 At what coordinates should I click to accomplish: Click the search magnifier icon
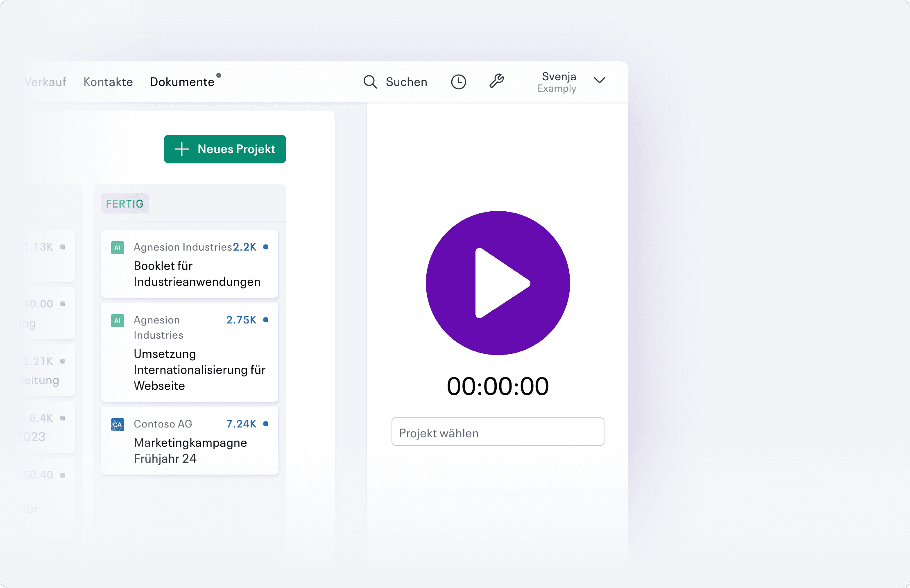(x=370, y=82)
